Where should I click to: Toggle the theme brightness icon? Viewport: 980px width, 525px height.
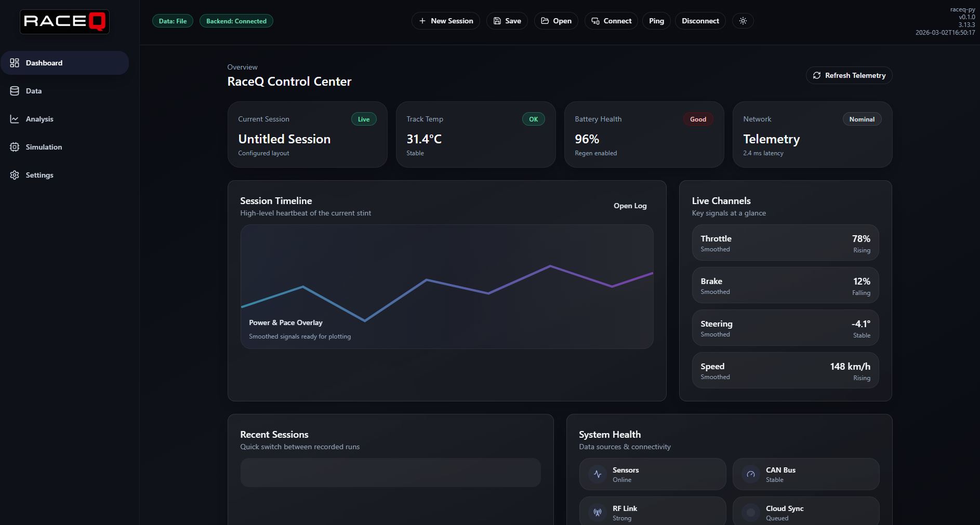(x=743, y=21)
